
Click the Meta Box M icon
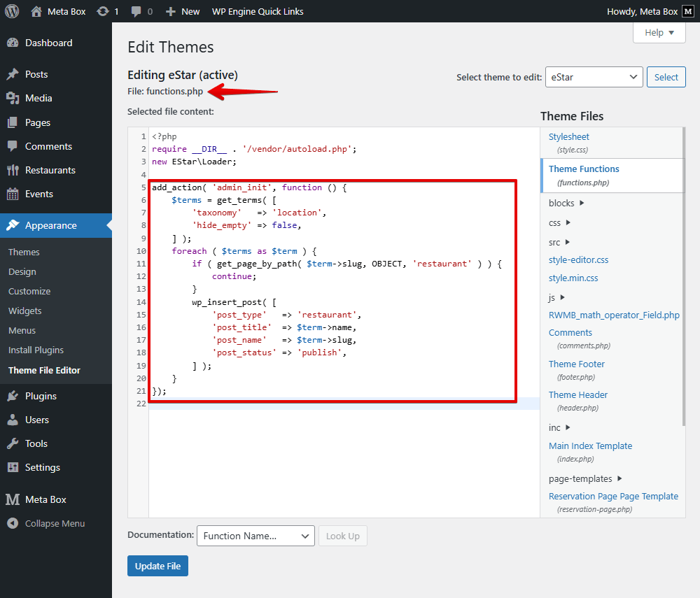(13, 499)
